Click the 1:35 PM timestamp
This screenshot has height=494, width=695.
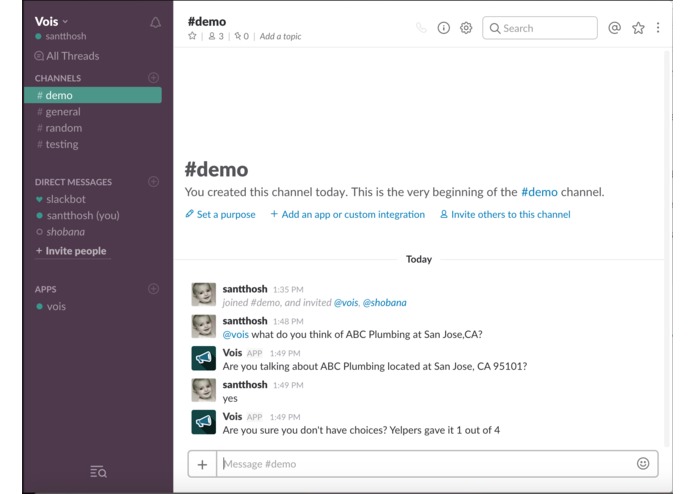(x=288, y=290)
